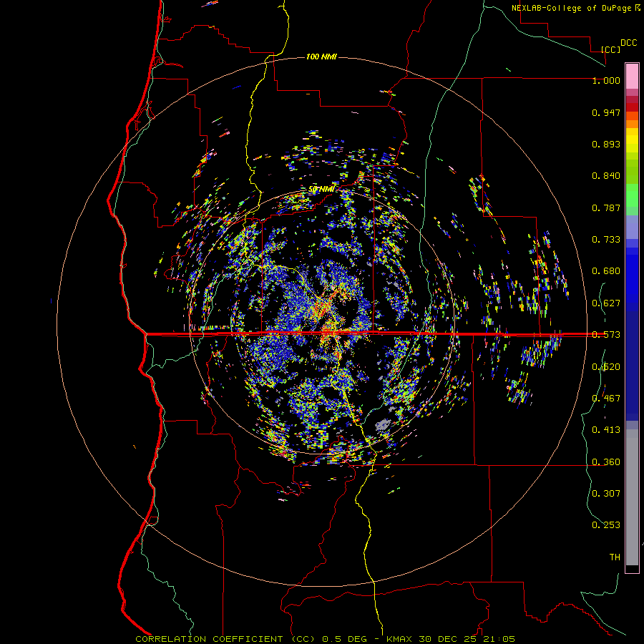This screenshot has height=644, width=644.
Task: Click the 100 NMI range ring label
Action: [x=321, y=57]
